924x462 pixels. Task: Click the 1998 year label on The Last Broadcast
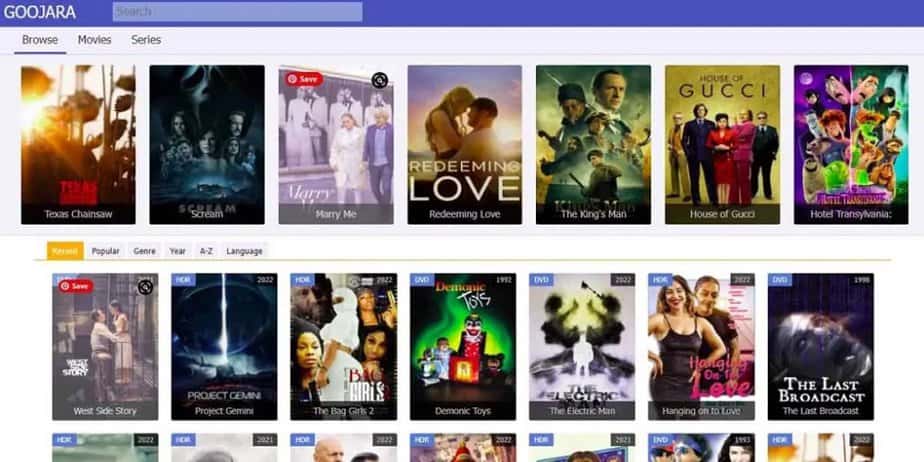[862, 279]
